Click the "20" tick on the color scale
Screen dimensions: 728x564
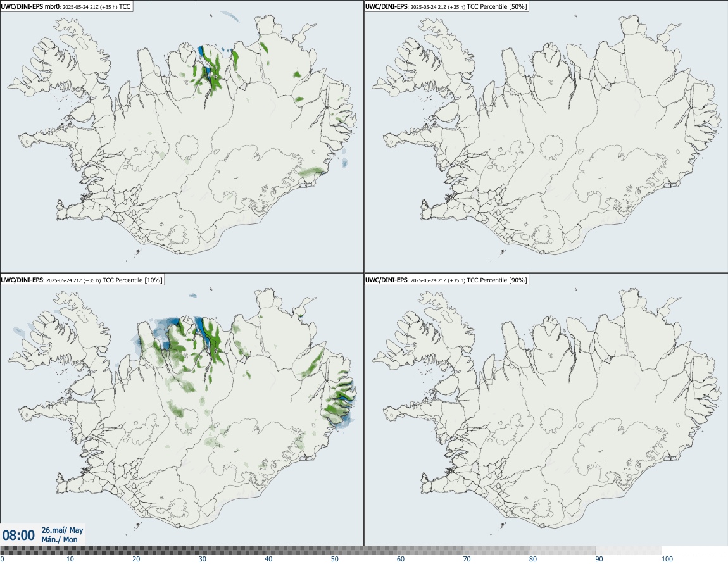136,559
